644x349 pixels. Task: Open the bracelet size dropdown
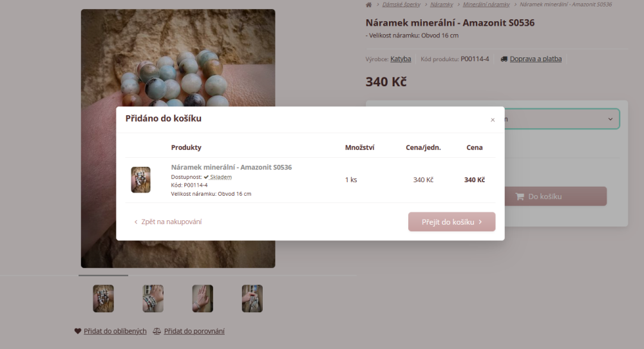pos(561,119)
